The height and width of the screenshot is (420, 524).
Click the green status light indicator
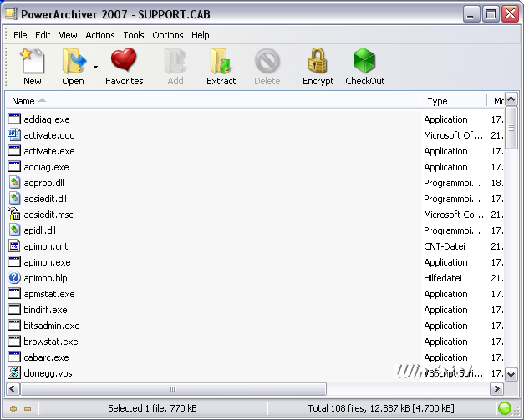coord(504,408)
